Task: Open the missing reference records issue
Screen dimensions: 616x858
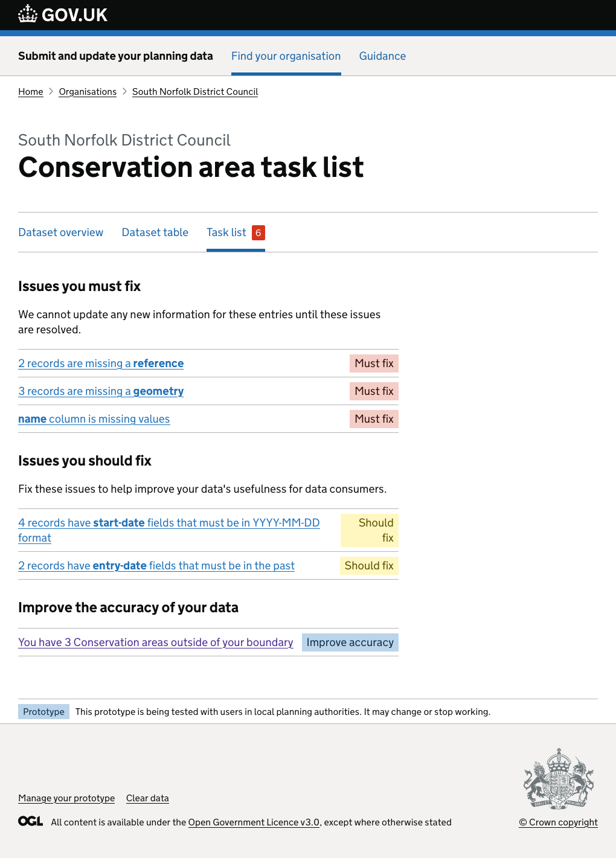Action: (101, 363)
